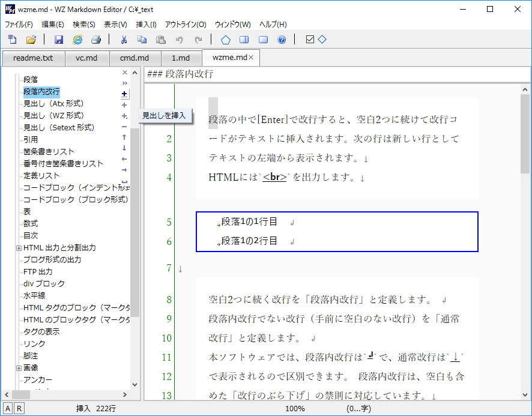This screenshot has height=416, width=532.
Task: Click the outline panel scroll up arrow
Action: point(135,73)
